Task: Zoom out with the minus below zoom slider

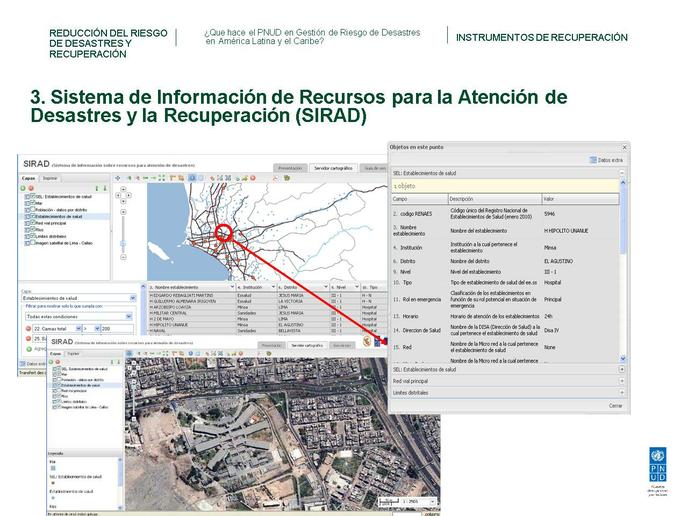Action: coord(123,257)
